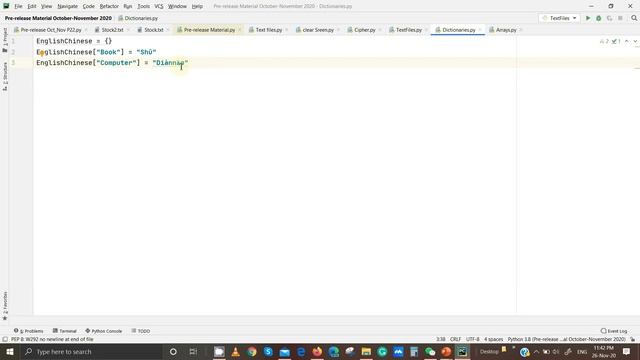Open the Python Console tool window
Image resolution: width=640 pixels, height=360 pixels.
[x=104, y=331]
